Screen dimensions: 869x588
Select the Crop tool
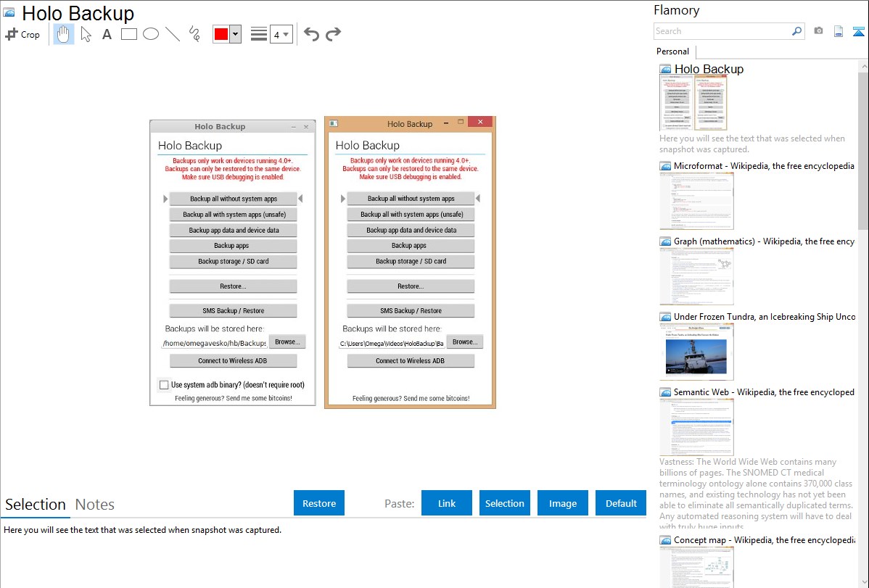tap(22, 34)
